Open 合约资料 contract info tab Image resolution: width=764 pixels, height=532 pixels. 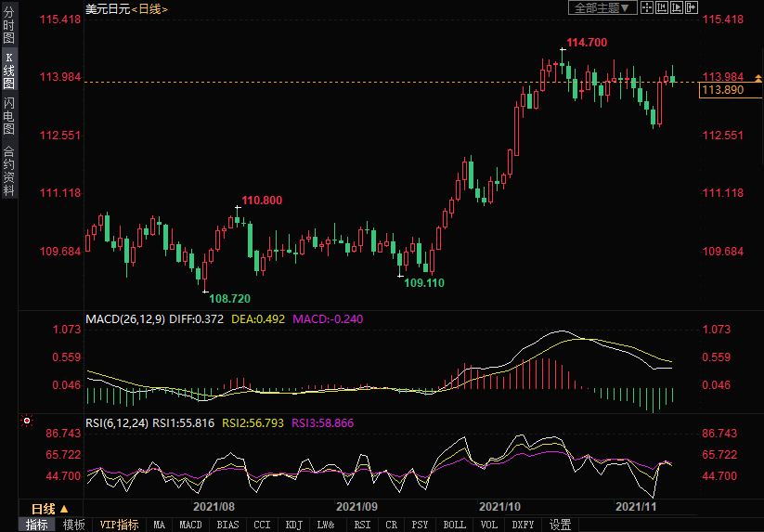(x=8, y=170)
